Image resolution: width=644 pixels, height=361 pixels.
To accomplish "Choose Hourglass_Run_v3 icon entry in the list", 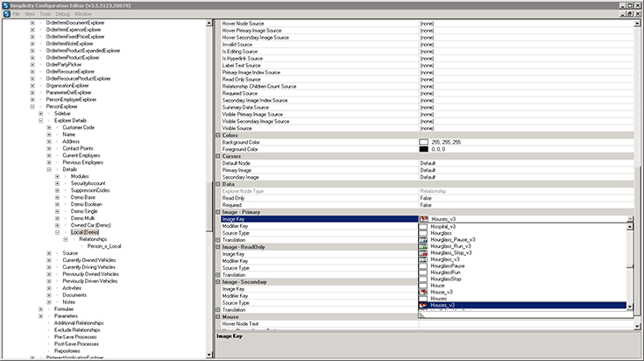I will (450, 246).
